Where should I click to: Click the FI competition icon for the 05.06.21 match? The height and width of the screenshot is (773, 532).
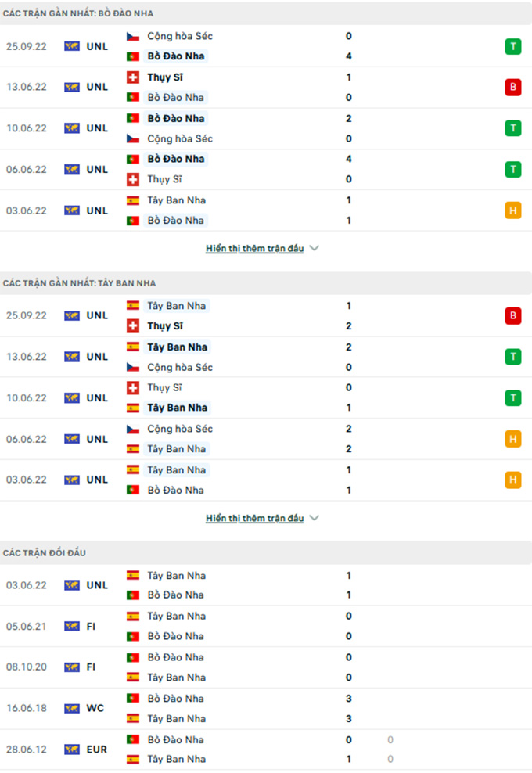tap(72, 626)
